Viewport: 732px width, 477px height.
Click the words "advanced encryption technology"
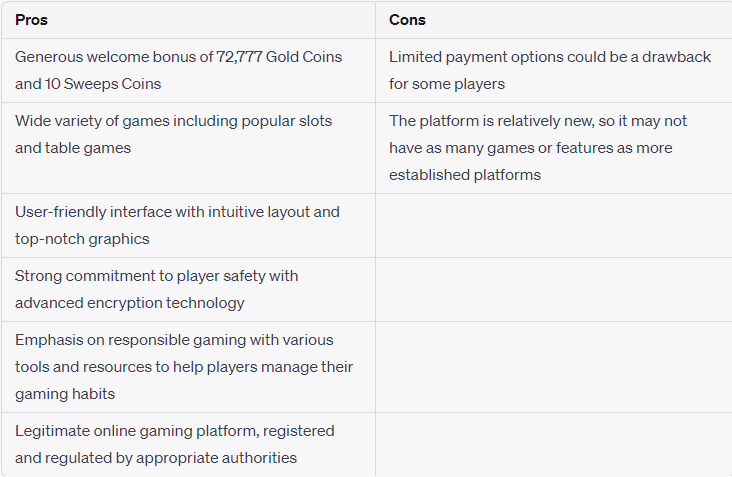(x=130, y=303)
